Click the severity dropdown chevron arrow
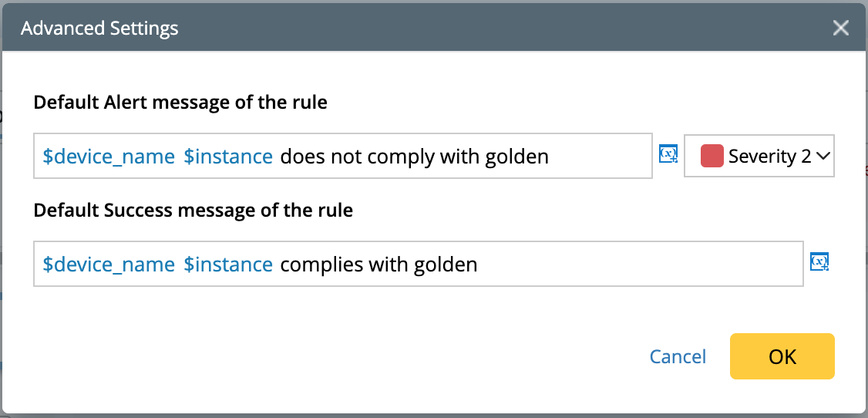This screenshot has width=868, height=418. [823, 157]
